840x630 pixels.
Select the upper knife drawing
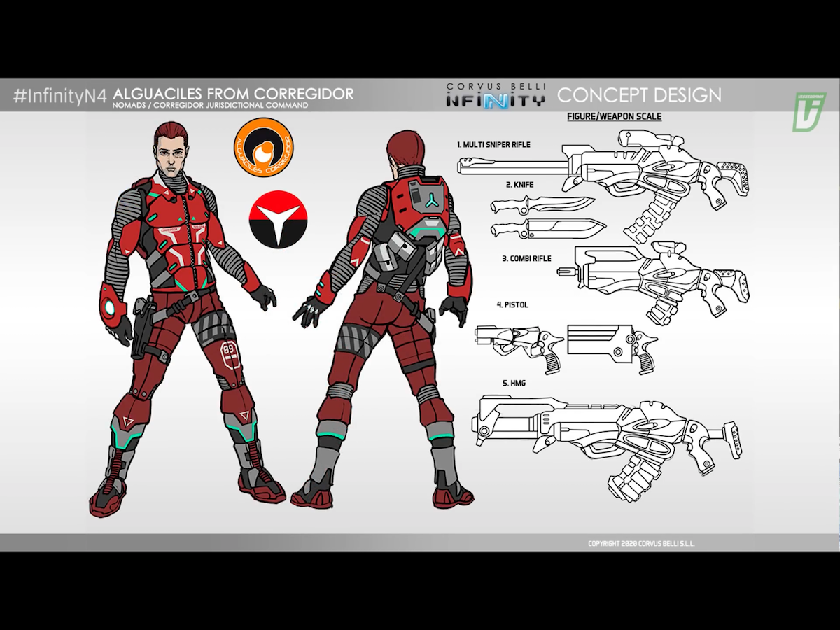click(x=543, y=205)
